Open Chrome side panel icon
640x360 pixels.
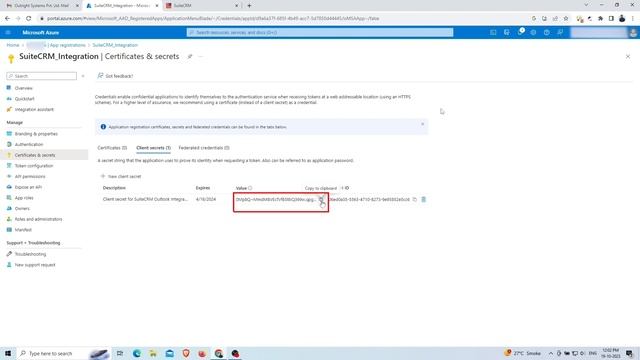pos(611,18)
